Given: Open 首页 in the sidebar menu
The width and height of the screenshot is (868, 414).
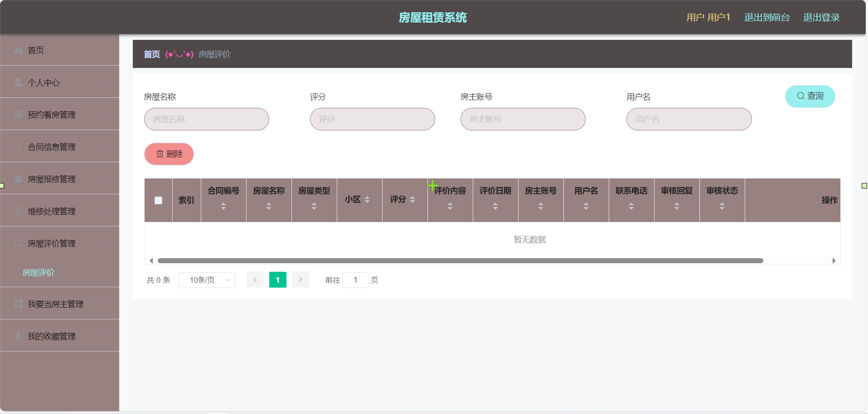Looking at the screenshot, I should [x=59, y=50].
